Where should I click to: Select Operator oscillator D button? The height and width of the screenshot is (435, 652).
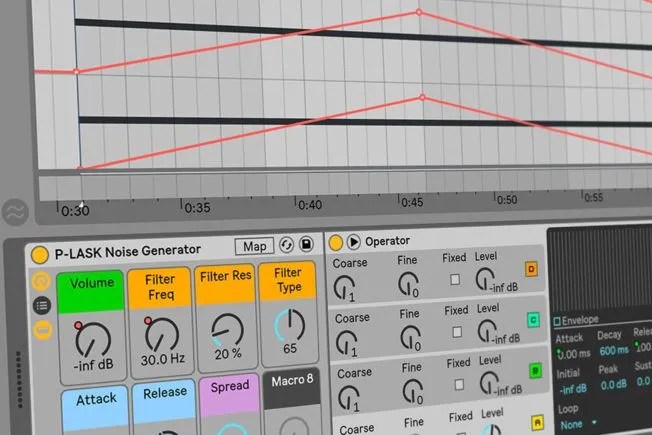click(x=531, y=269)
